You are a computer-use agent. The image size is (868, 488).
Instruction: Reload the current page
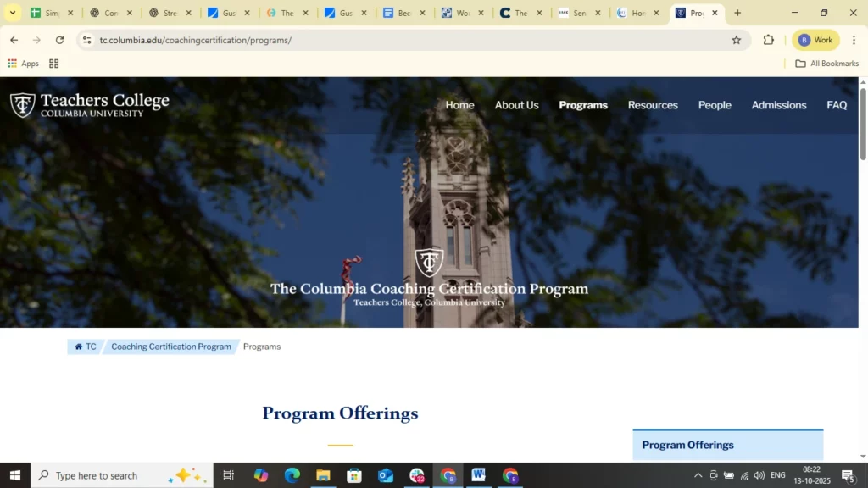(59, 40)
